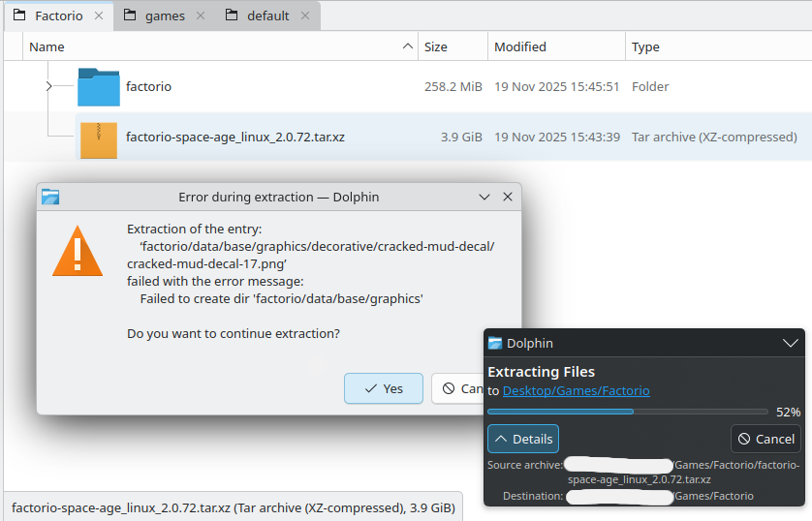Sort files by Name column
This screenshot has height=521, width=812.
221,46
